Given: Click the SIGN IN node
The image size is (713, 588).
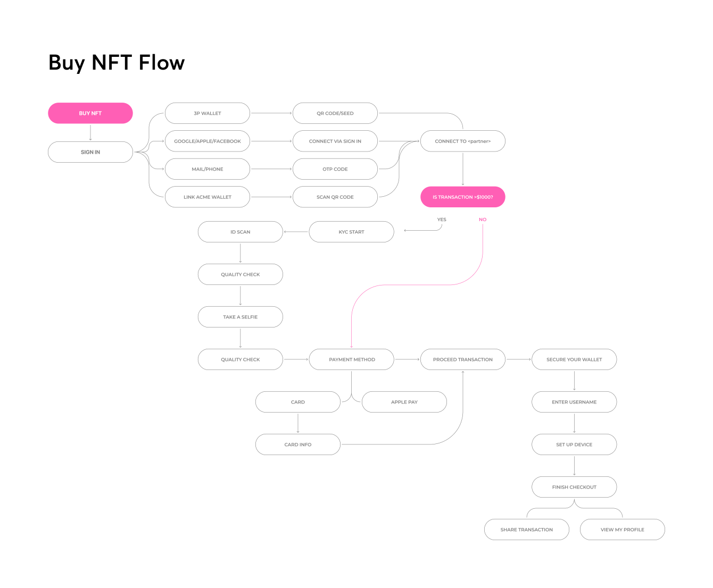Looking at the screenshot, I should [90, 152].
